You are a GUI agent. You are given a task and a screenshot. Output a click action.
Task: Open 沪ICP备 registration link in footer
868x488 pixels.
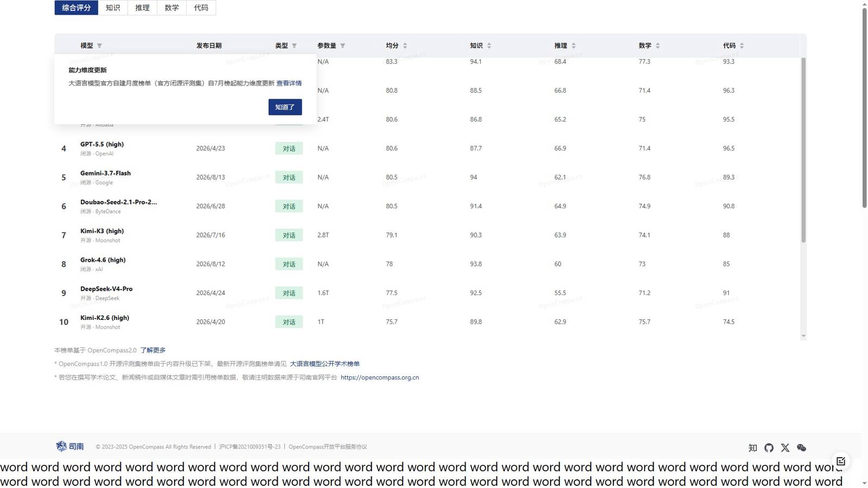(250, 447)
